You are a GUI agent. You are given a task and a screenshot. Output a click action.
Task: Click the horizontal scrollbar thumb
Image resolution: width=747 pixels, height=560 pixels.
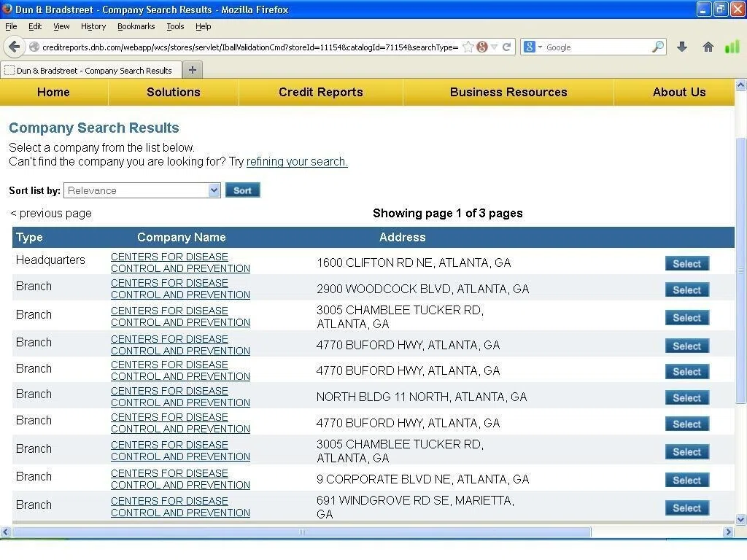coord(301,532)
